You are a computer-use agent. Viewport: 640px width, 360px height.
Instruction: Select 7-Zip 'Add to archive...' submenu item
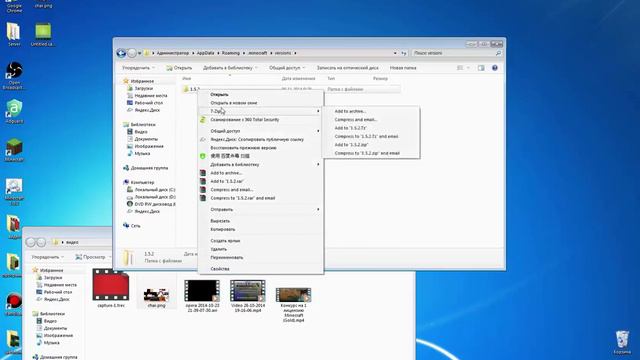point(350,111)
